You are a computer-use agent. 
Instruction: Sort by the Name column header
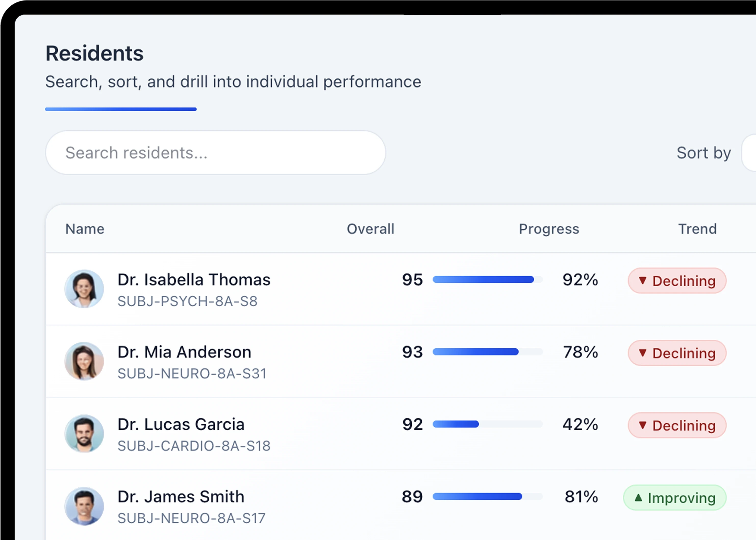pos(85,229)
